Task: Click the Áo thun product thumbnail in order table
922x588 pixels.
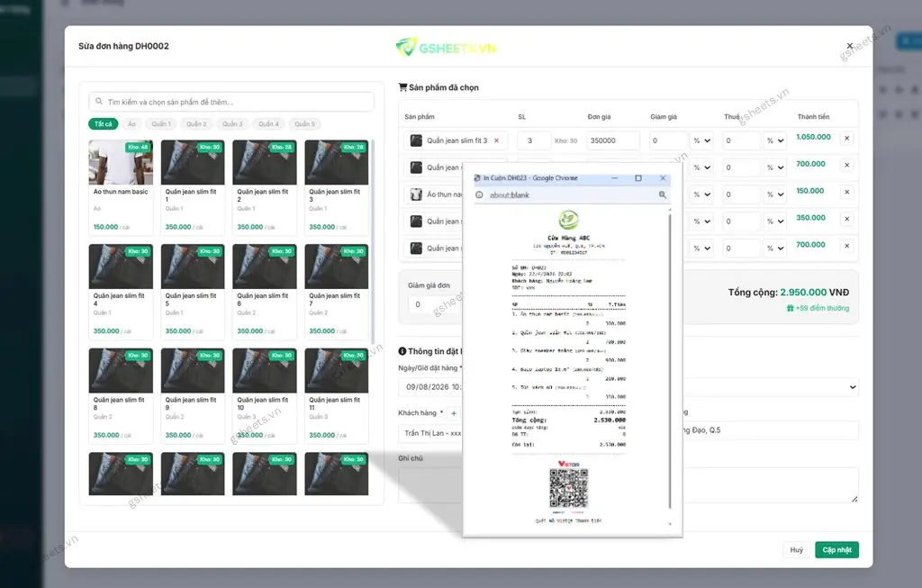Action: point(416,194)
